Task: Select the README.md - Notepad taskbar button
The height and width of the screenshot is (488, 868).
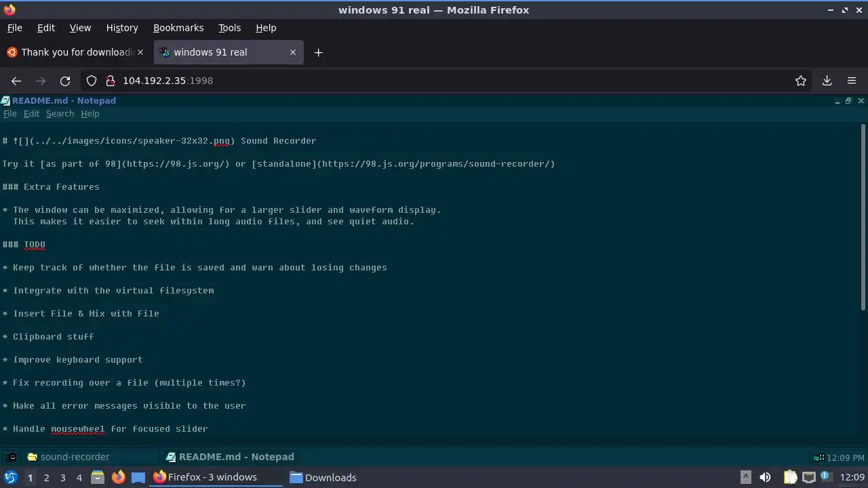Action: tap(231, 457)
